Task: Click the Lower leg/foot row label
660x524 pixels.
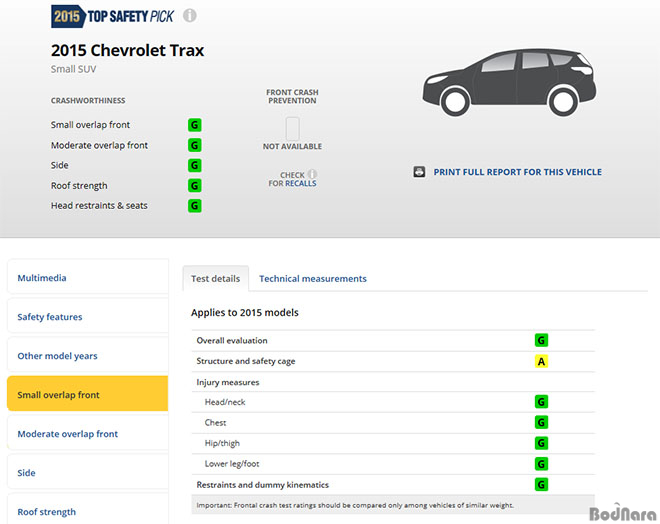Action: pyautogui.click(x=232, y=464)
